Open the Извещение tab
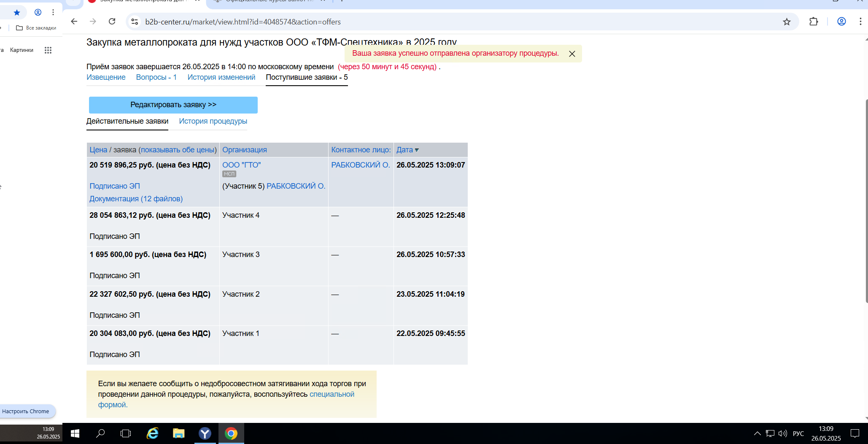 pyautogui.click(x=106, y=77)
